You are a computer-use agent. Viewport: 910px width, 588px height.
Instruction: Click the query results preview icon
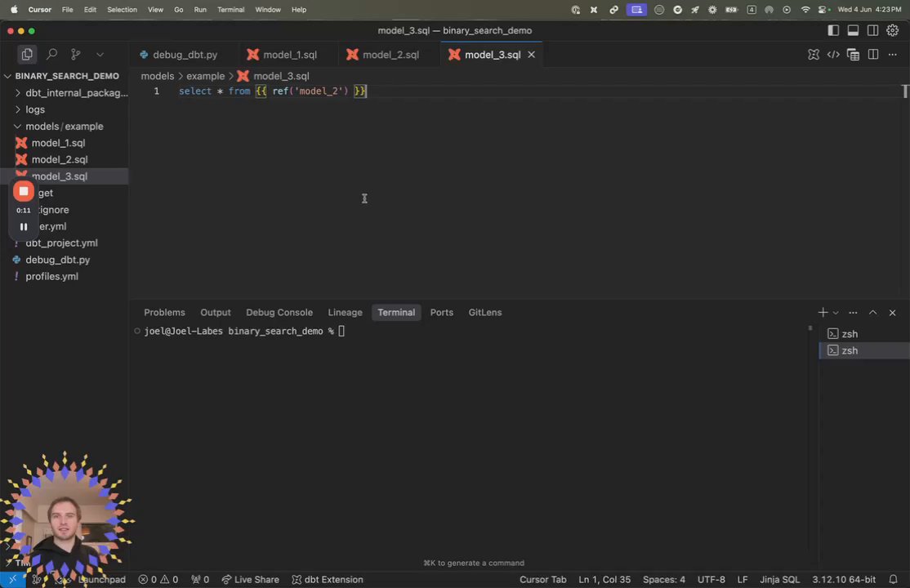(x=853, y=54)
